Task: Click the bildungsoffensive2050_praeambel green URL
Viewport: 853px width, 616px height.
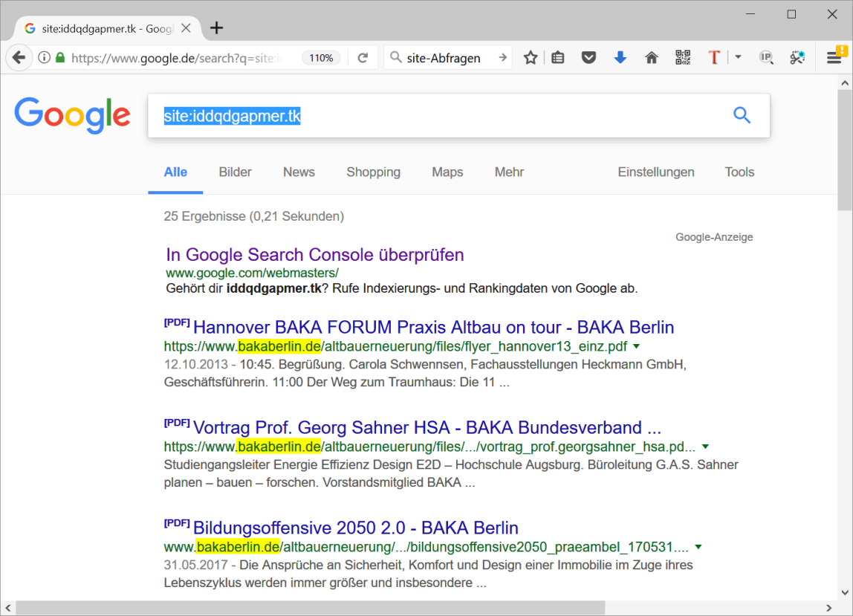Action: 426,547
